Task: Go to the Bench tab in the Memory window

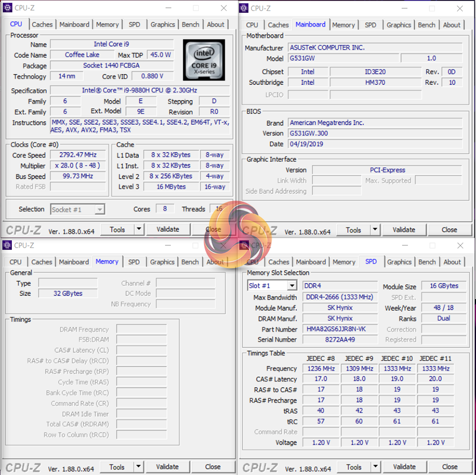Action: click(x=190, y=262)
